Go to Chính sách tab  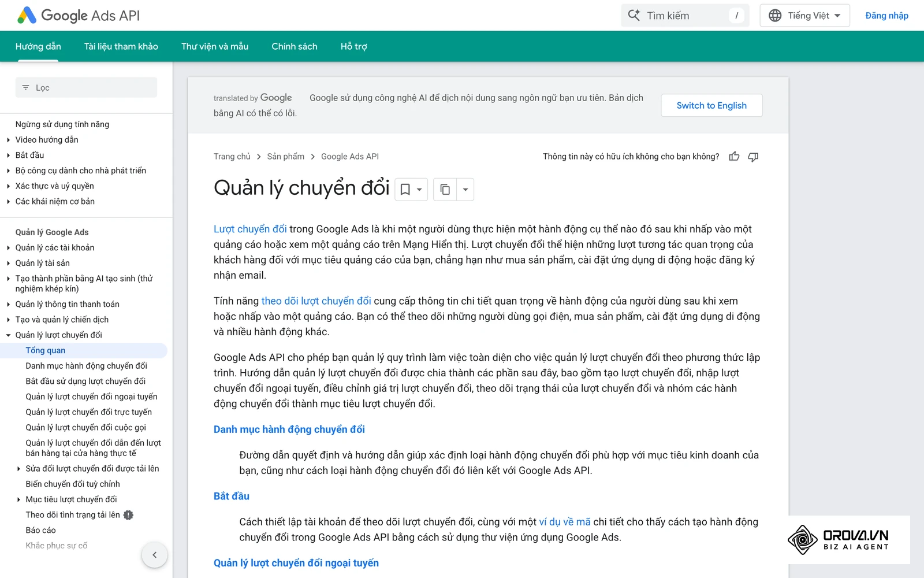pyautogui.click(x=295, y=46)
